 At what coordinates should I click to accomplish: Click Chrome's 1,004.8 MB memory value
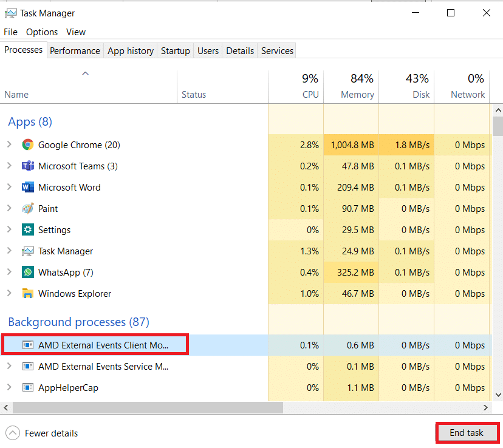click(352, 145)
